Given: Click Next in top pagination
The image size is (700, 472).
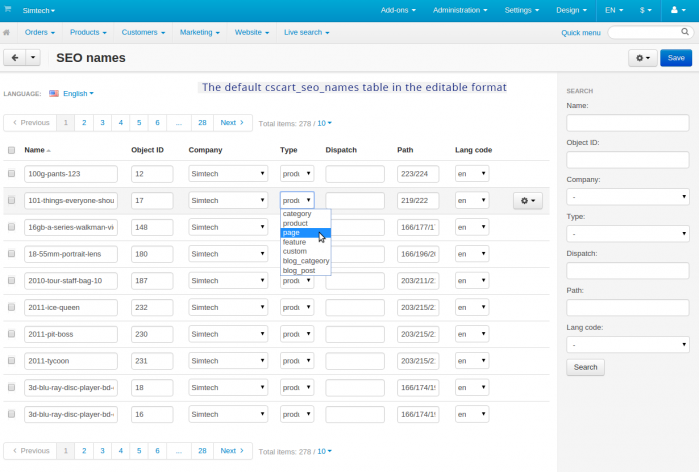Looking at the screenshot, I should (x=232, y=123).
